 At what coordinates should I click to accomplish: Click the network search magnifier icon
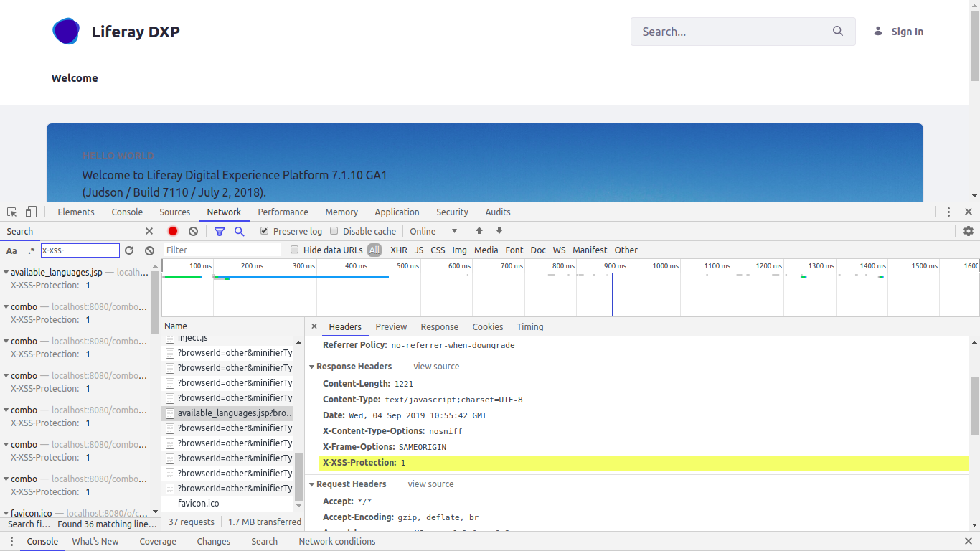[x=240, y=231]
